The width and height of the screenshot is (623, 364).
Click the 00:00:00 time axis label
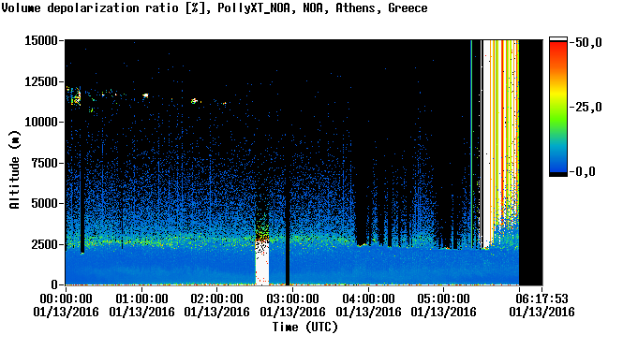coord(66,298)
